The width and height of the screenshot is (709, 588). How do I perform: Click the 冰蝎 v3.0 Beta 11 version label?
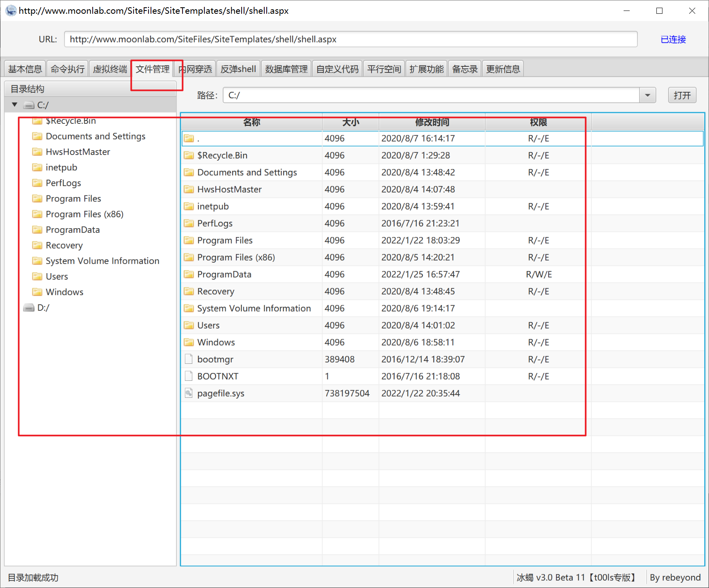pyautogui.click(x=576, y=577)
